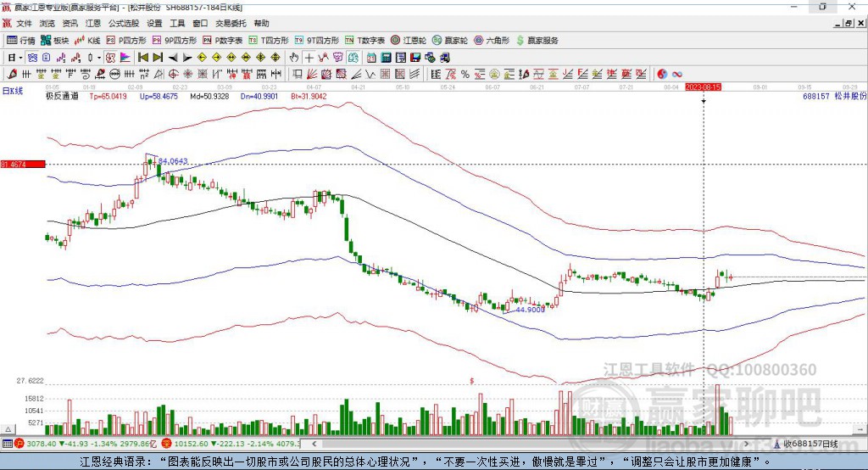Expand volume panel with bottom-left triangle button
Image resolution: width=868 pixels, height=470 pixels.
point(8,429)
